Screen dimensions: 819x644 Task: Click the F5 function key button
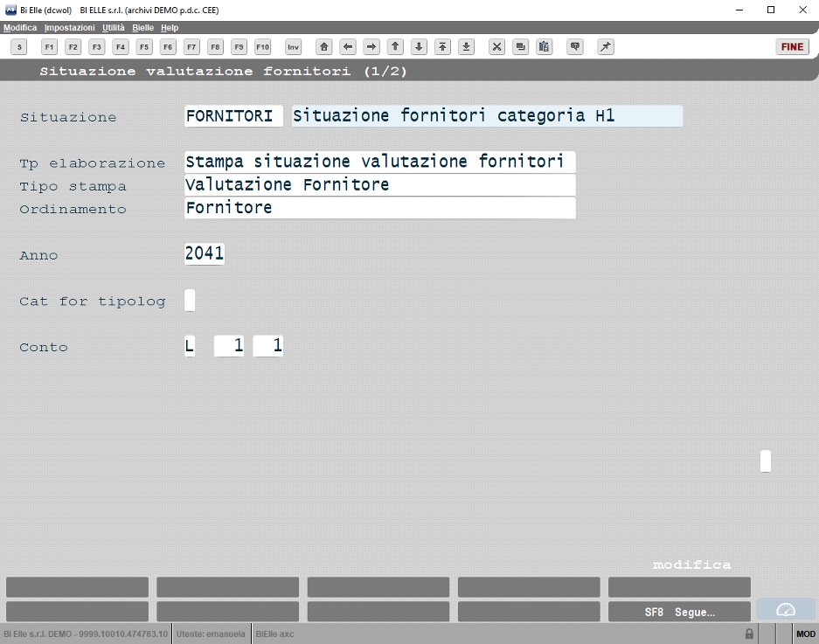point(144,47)
